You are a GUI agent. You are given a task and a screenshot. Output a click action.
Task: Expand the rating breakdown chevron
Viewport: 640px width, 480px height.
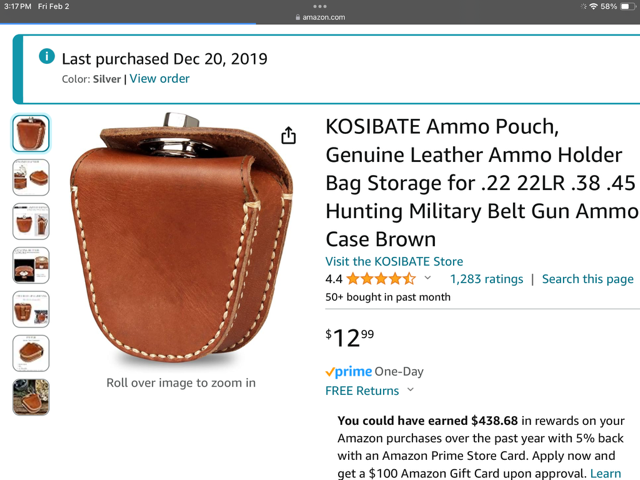pyautogui.click(x=427, y=278)
